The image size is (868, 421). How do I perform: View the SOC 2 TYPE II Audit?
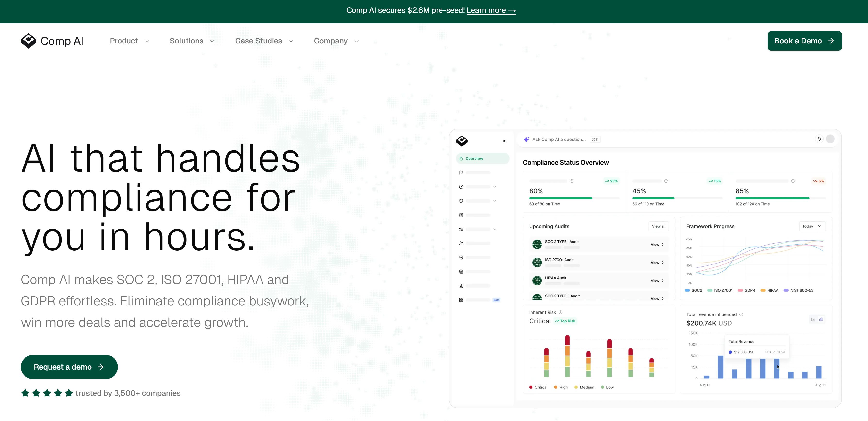[x=657, y=298]
